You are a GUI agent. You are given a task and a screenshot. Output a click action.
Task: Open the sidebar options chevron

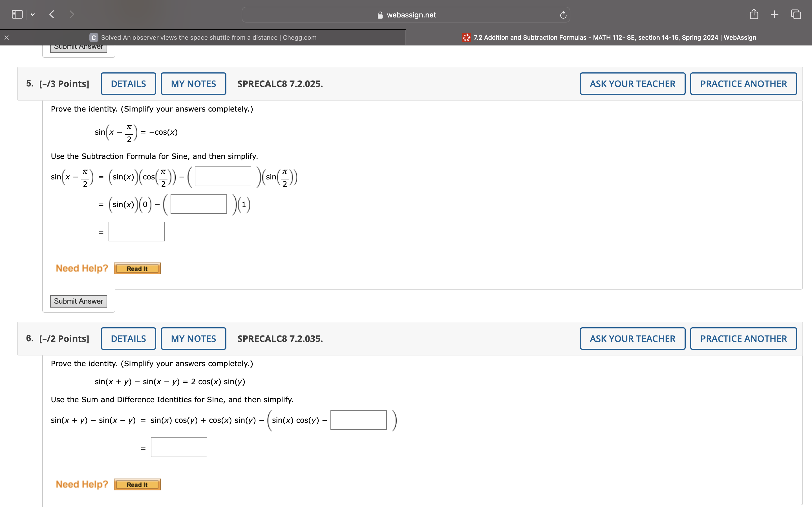33,14
